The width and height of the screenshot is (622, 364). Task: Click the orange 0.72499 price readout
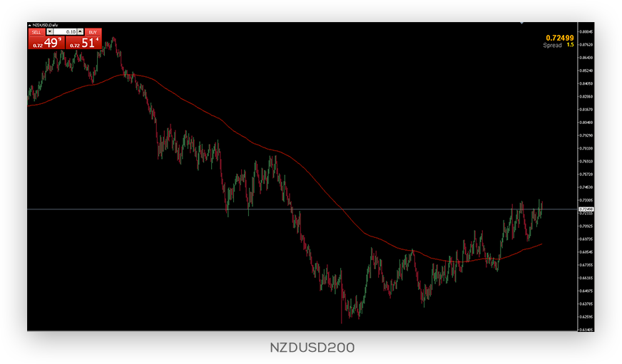click(x=559, y=37)
